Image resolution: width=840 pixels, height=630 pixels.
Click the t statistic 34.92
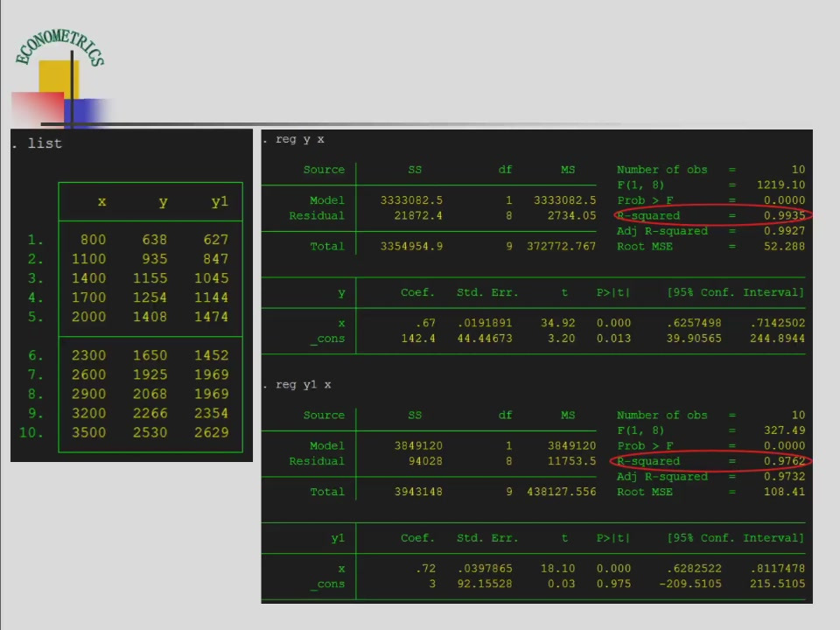coord(557,323)
